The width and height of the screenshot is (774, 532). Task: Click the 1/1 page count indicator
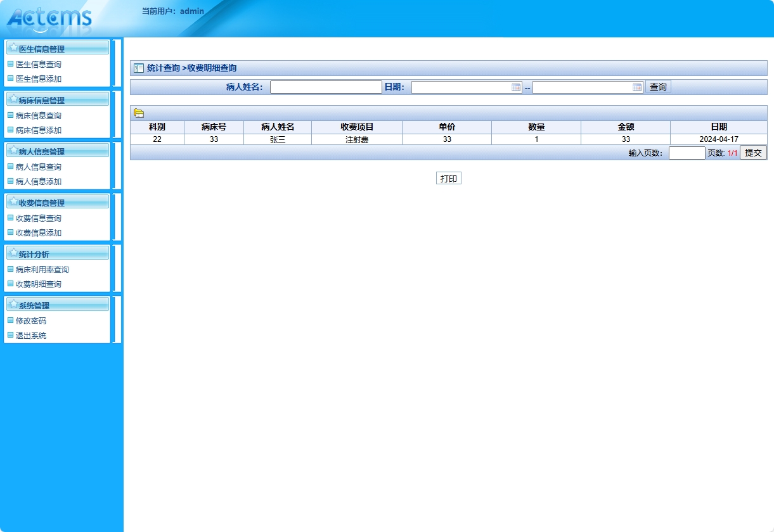tap(732, 153)
